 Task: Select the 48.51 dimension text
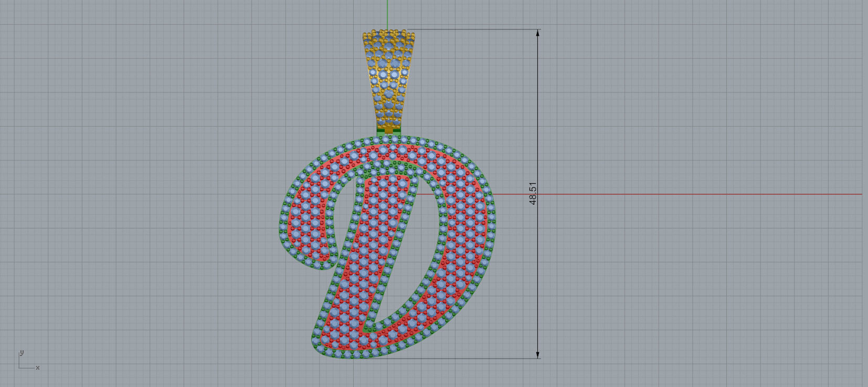pyautogui.click(x=533, y=193)
